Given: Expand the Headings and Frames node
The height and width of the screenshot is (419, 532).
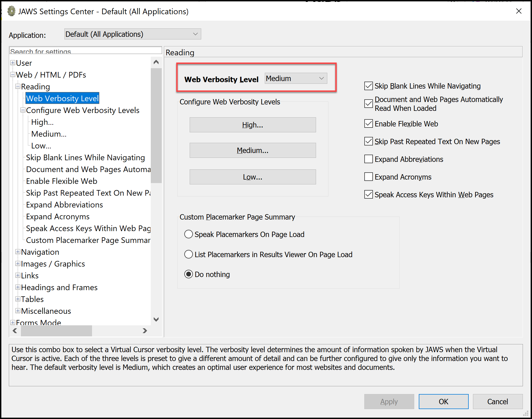Looking at the screenshot, I should coord(18,287).
